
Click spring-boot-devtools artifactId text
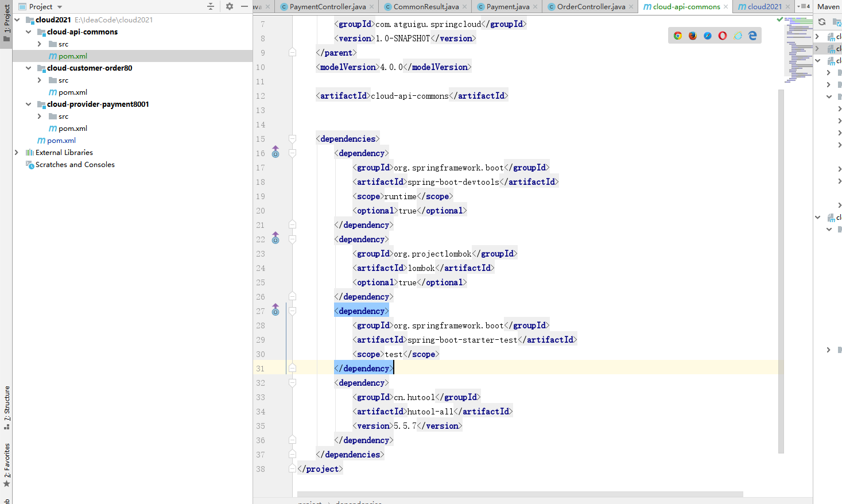(x=453, y=182)
